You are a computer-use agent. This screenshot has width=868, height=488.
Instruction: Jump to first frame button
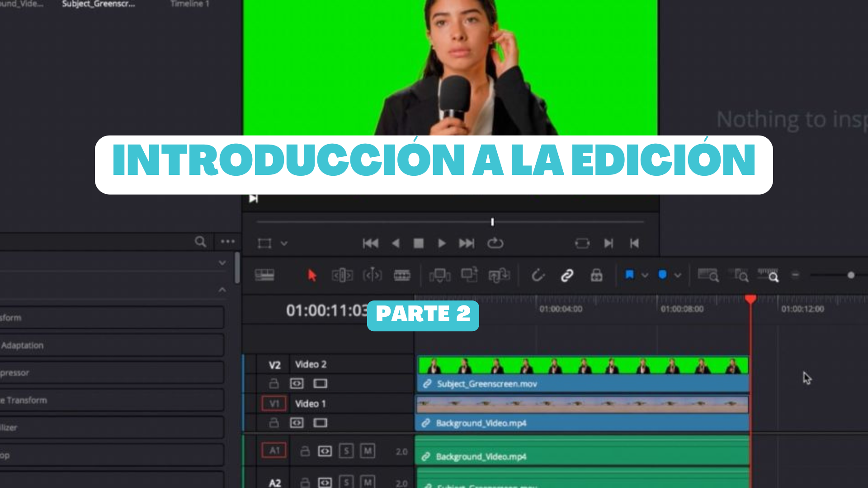tap(370, 244)
